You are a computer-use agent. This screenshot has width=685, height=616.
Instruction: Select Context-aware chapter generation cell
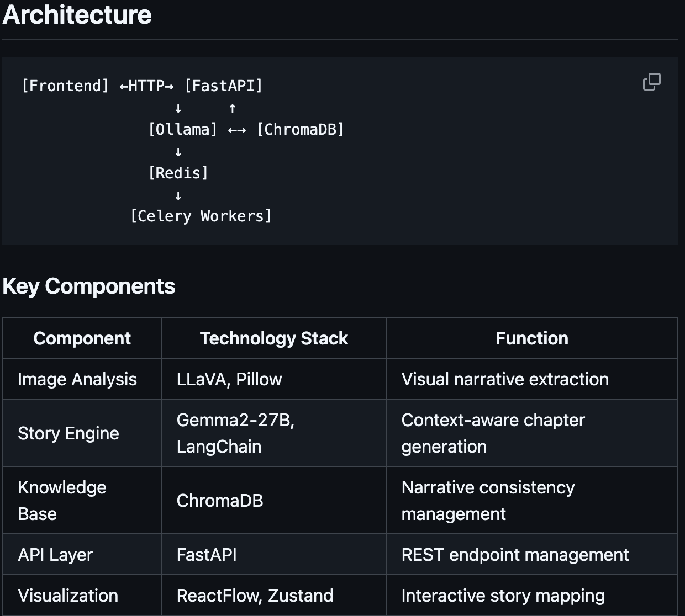[532, 433]
